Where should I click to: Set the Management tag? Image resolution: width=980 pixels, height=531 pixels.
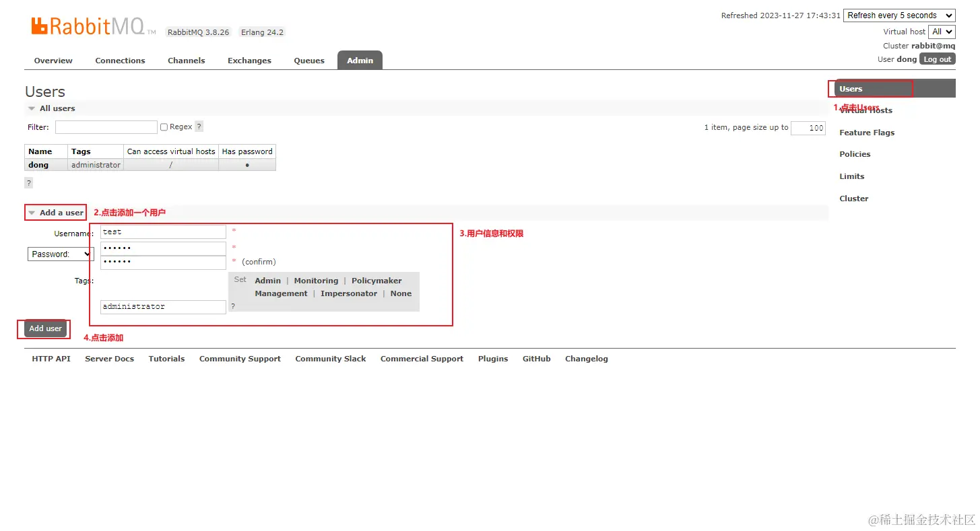[x=281, y=293]
